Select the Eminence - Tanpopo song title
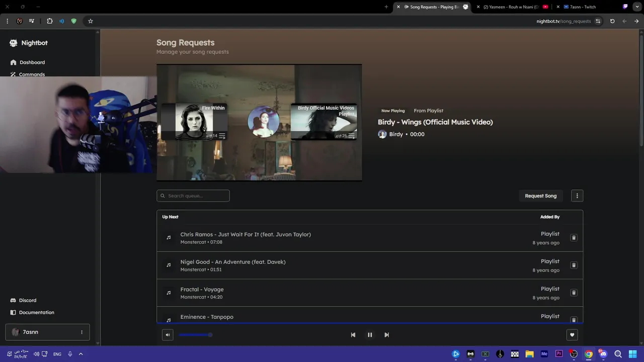The width and height of the screenshot is (644, 362). coord(207,317)
